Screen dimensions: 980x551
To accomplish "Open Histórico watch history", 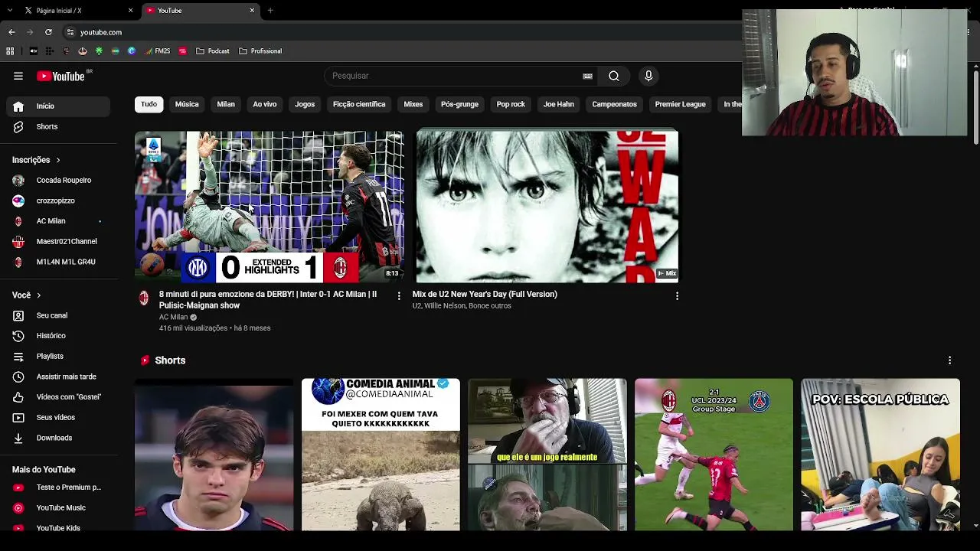I will coord(58,336).
